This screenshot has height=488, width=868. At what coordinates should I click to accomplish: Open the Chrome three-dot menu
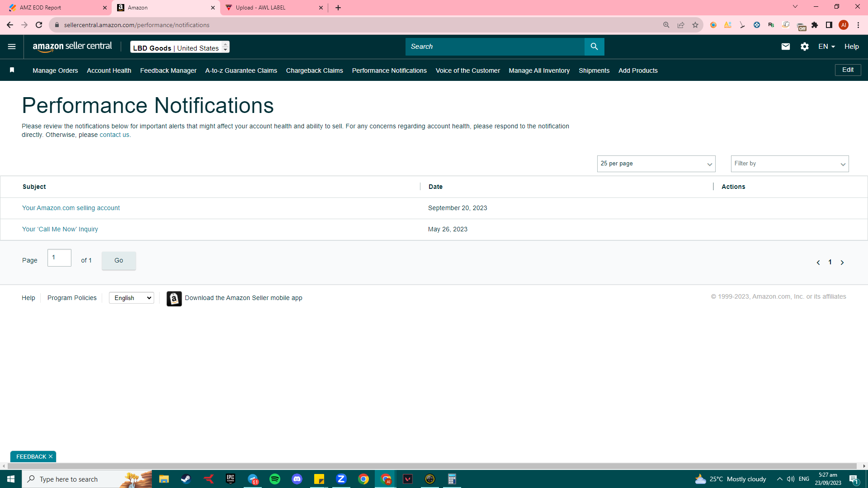[858, 25]
